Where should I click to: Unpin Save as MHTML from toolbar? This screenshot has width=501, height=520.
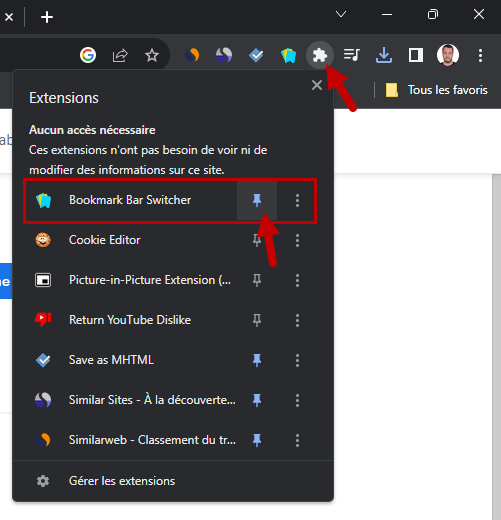point(257,360)
